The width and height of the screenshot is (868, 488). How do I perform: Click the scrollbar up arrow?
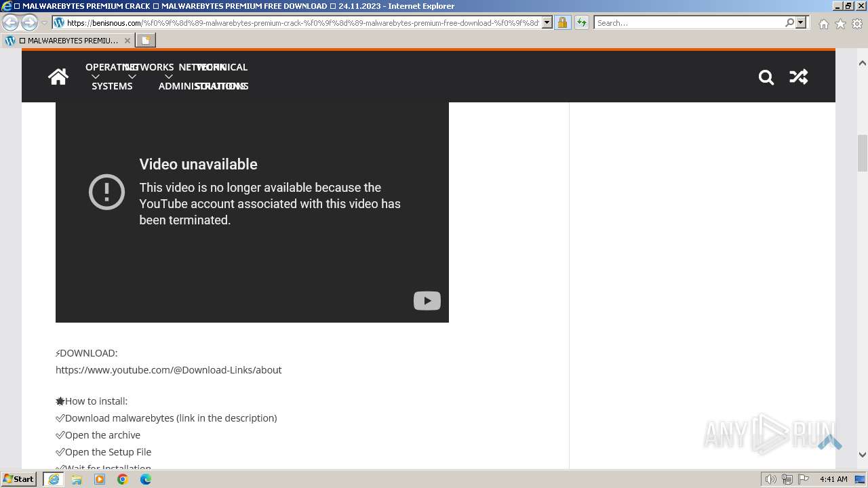[863, 63]
